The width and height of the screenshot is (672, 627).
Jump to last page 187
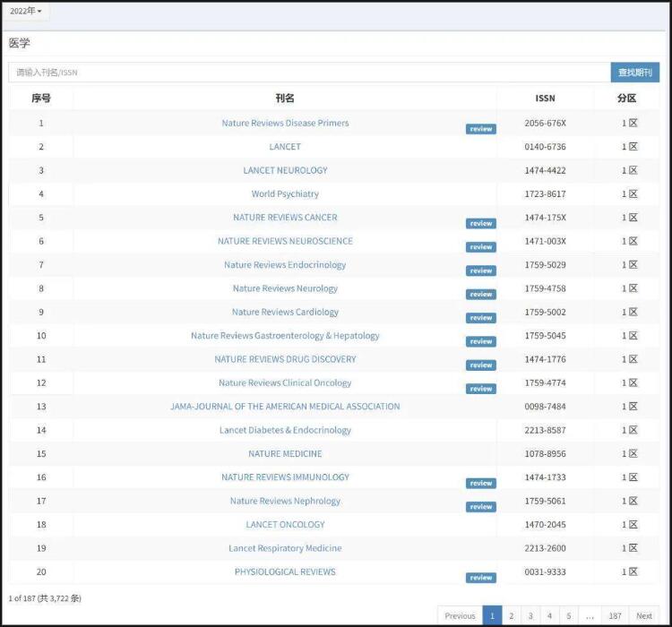(615, 615)
